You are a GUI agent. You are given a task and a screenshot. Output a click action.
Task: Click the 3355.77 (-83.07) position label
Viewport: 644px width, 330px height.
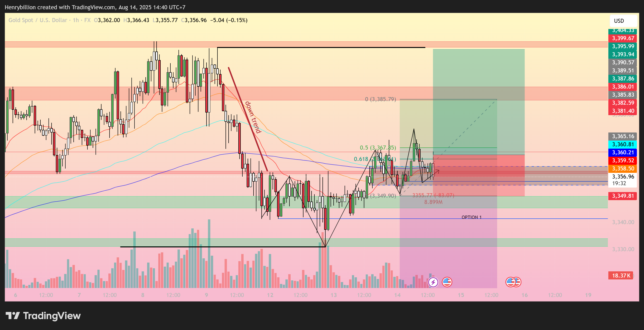(433, 195)
